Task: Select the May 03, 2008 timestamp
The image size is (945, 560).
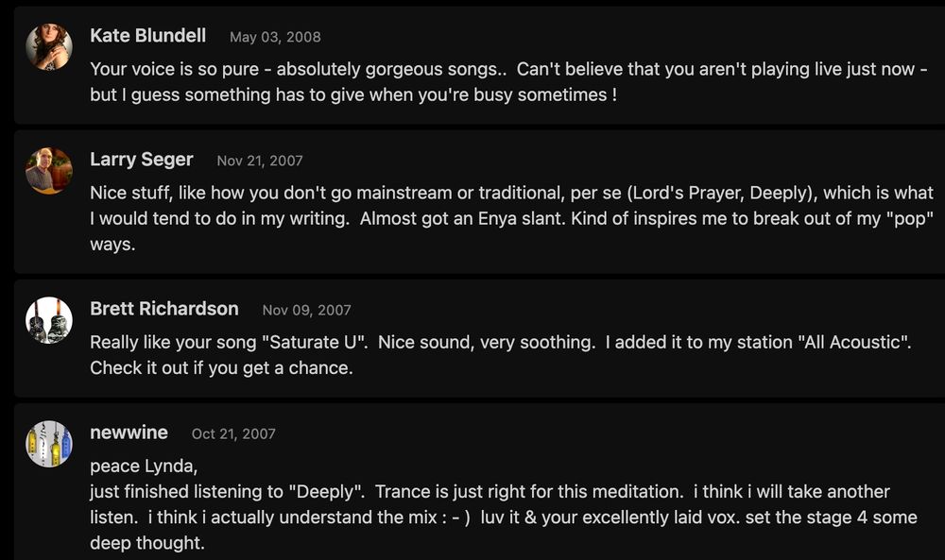Action: (x=275, y=38)
